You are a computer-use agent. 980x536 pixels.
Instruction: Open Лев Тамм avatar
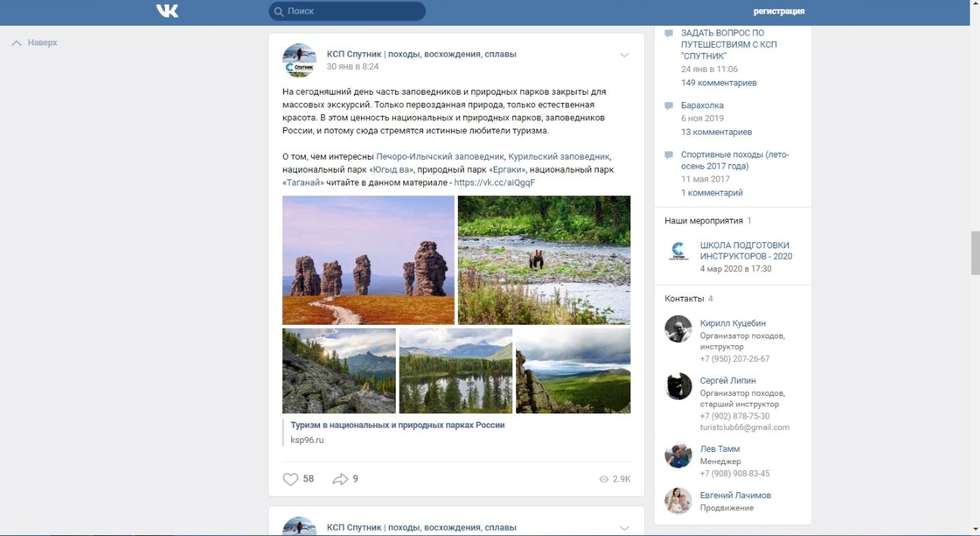click(x=678, y=455)
